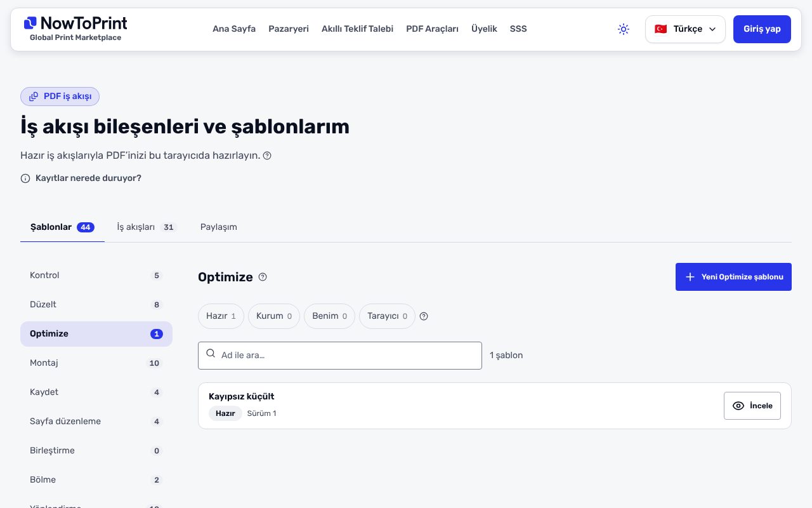Select the Birleştirme category
Image resolution: width=812 pixels, height=508 pixels.
pyautogui.click(x=96, y=451)
